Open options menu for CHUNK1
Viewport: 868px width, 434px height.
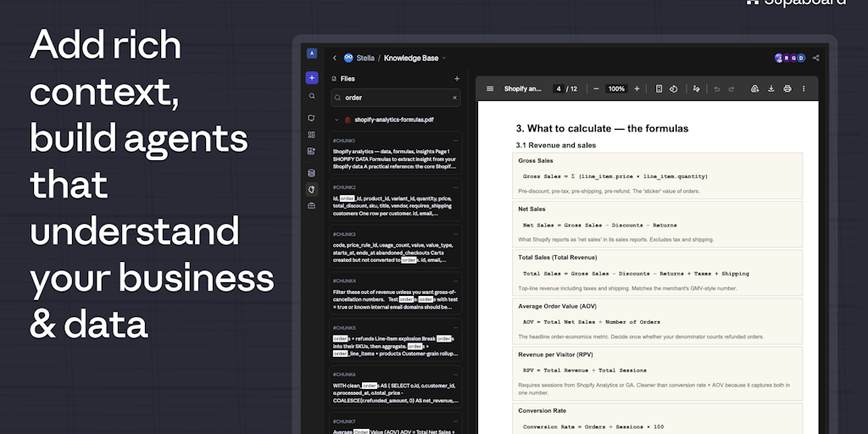(455, 141)
